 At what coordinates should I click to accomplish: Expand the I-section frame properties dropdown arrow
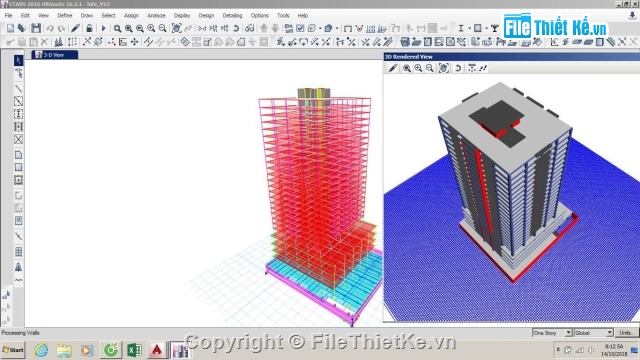(469, 28)
